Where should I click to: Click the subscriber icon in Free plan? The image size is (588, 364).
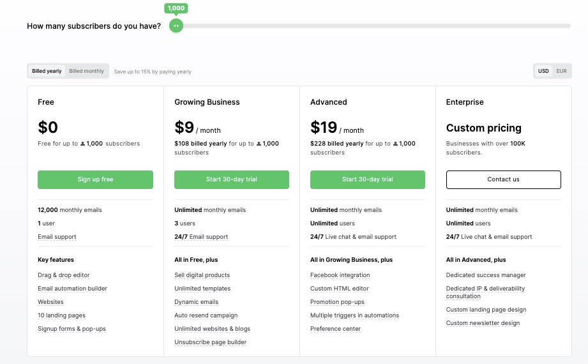click(82, 144)
